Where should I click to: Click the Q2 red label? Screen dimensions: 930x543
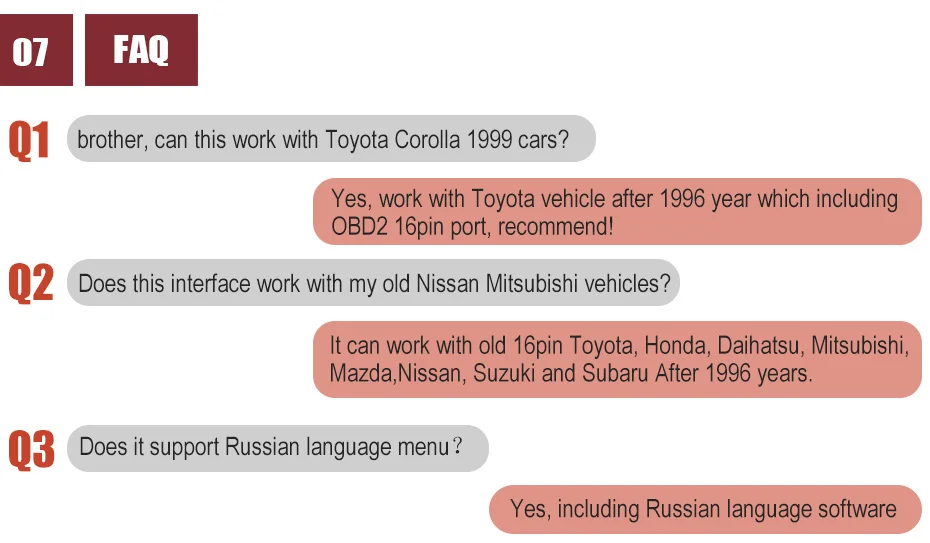click(31, 283)
